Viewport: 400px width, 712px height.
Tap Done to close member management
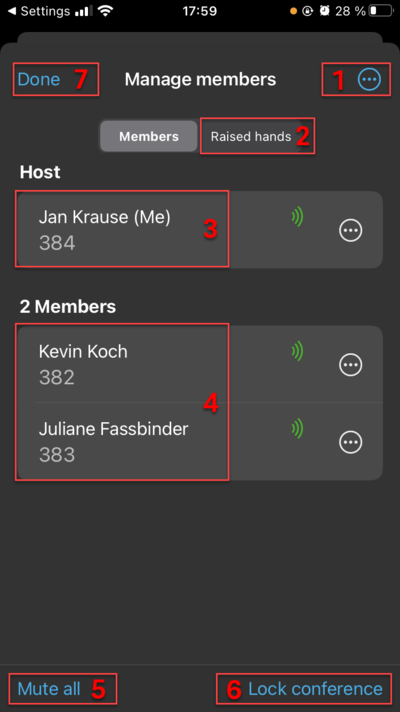(39, 79)
